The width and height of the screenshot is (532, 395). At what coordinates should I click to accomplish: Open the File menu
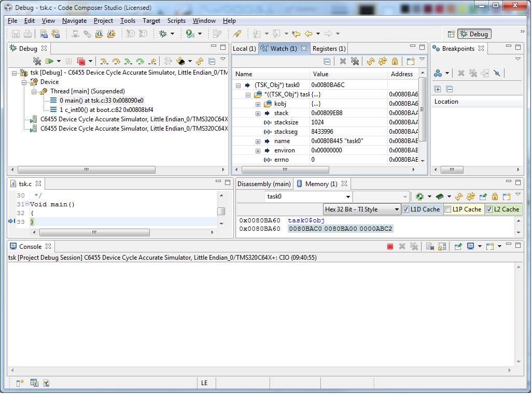[12, 21]
